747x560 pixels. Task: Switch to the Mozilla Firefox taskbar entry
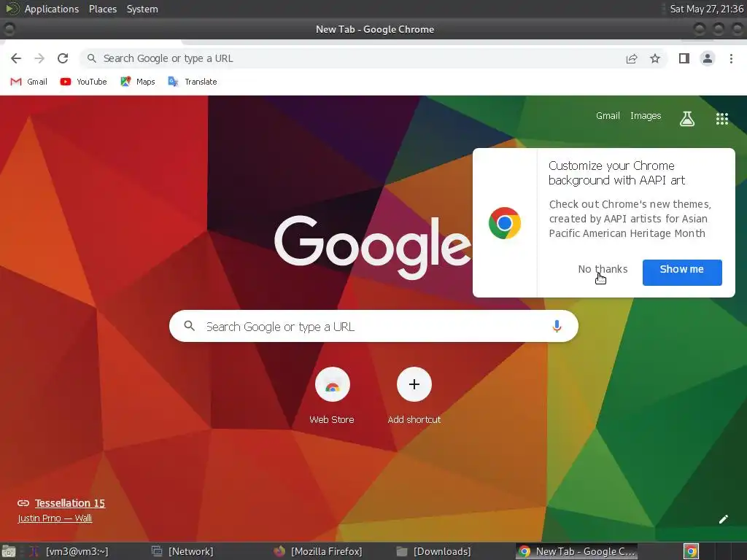pos(318,551)
